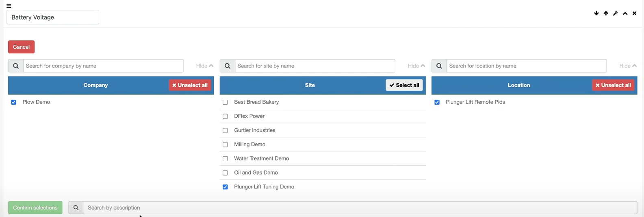This screenshot has width=644, height=217.
Task: Open widget settings wrench icon
Action: coord(616,13)
